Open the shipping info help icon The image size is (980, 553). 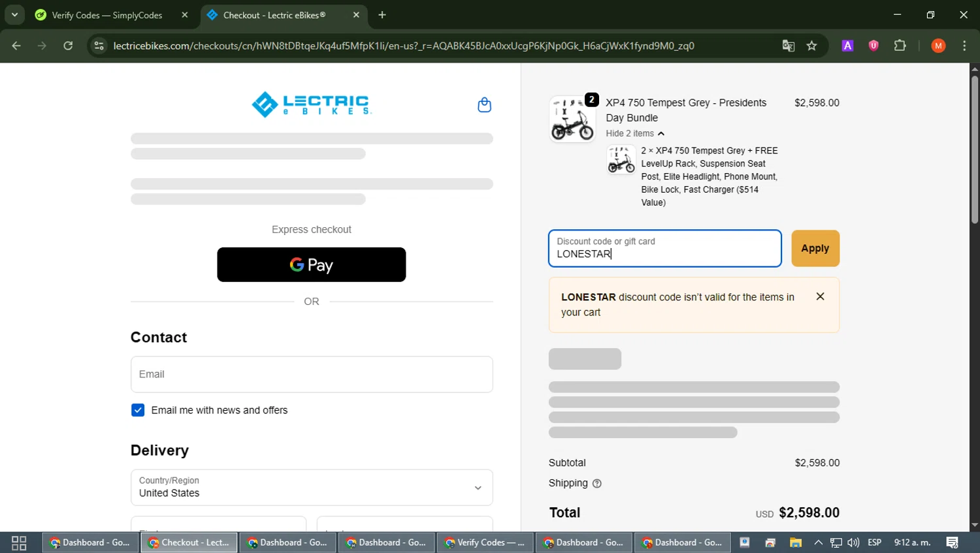pyautogui.click(x=596, y=484)
